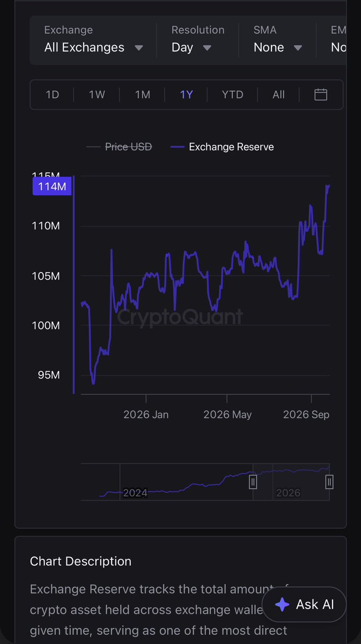Select the All time range tab

pos(278,95)
